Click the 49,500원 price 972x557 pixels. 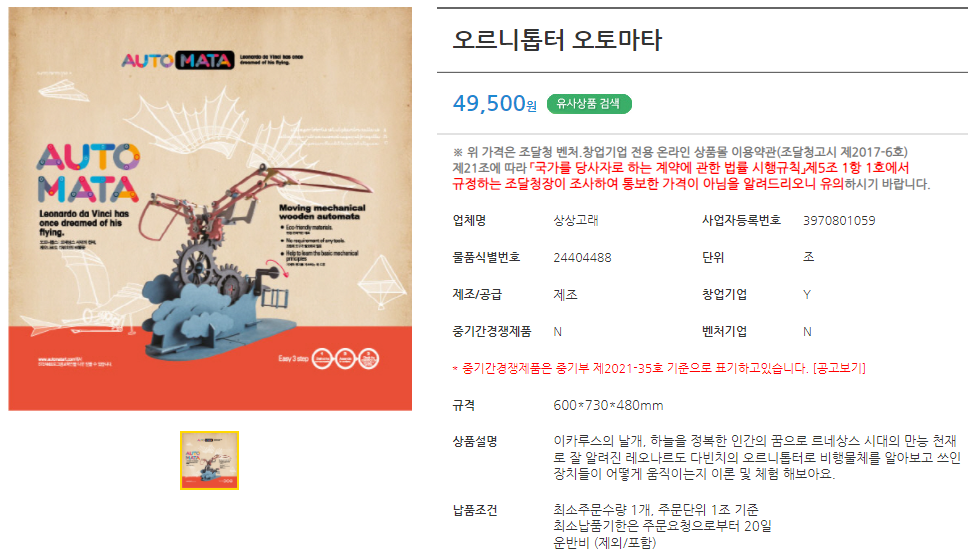(495, 103)
